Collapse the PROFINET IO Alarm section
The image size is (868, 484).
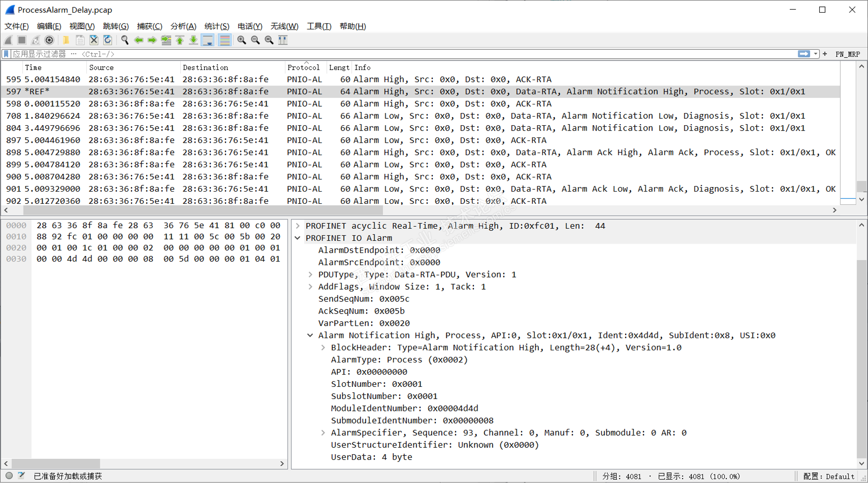298,238
